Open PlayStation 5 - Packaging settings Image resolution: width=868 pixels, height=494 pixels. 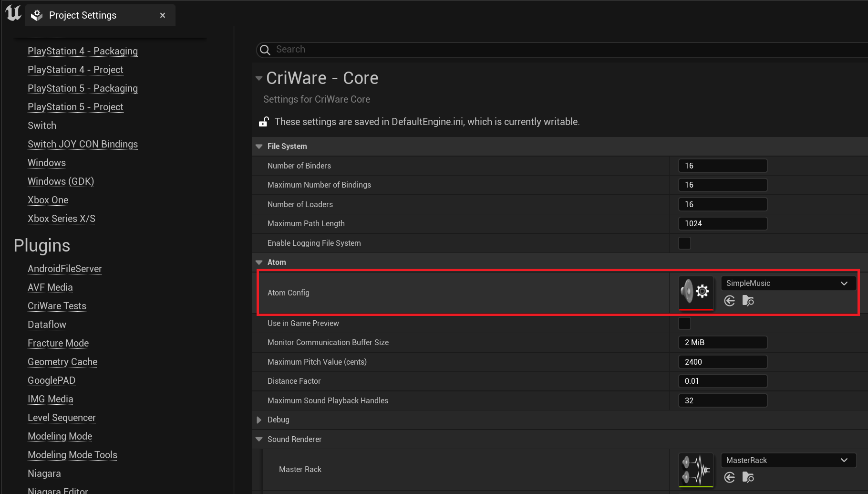(83, 88)
